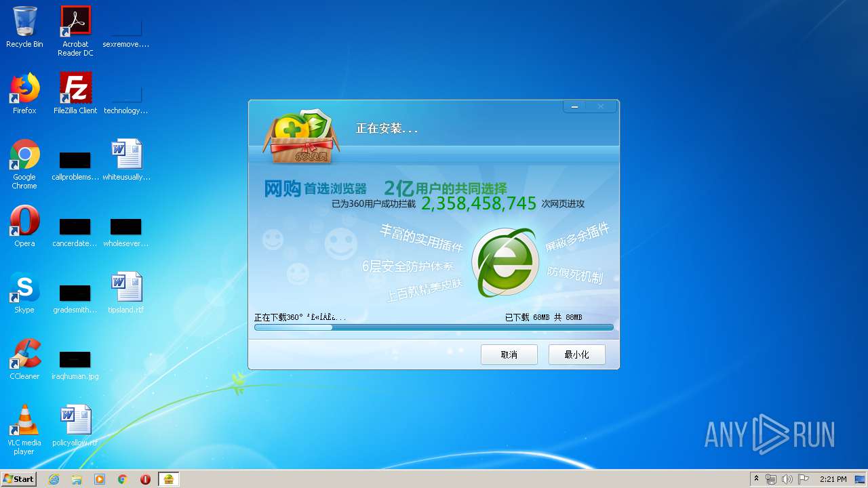
Task: Switch to the installer taskbar item
Action: click(168, 479)
